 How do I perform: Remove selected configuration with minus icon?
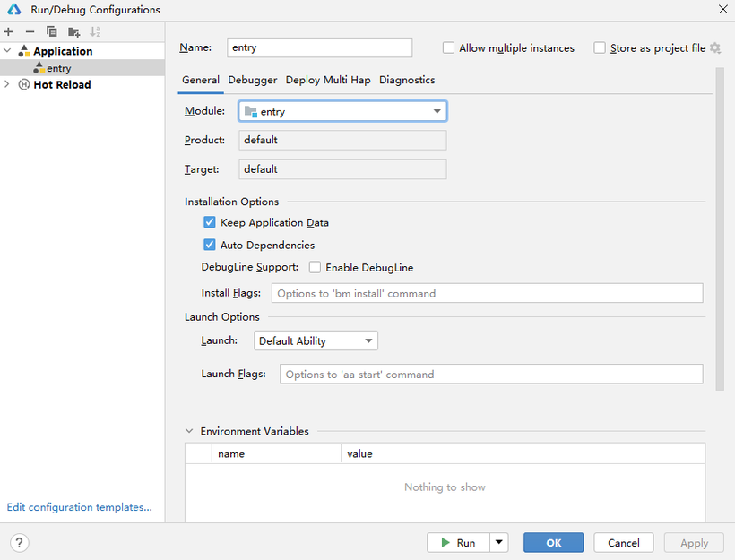click(x=30, y=32)
